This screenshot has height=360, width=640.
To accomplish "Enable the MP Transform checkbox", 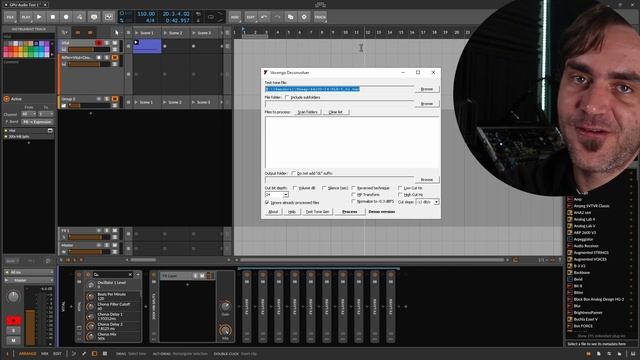I will pos(353,195).
